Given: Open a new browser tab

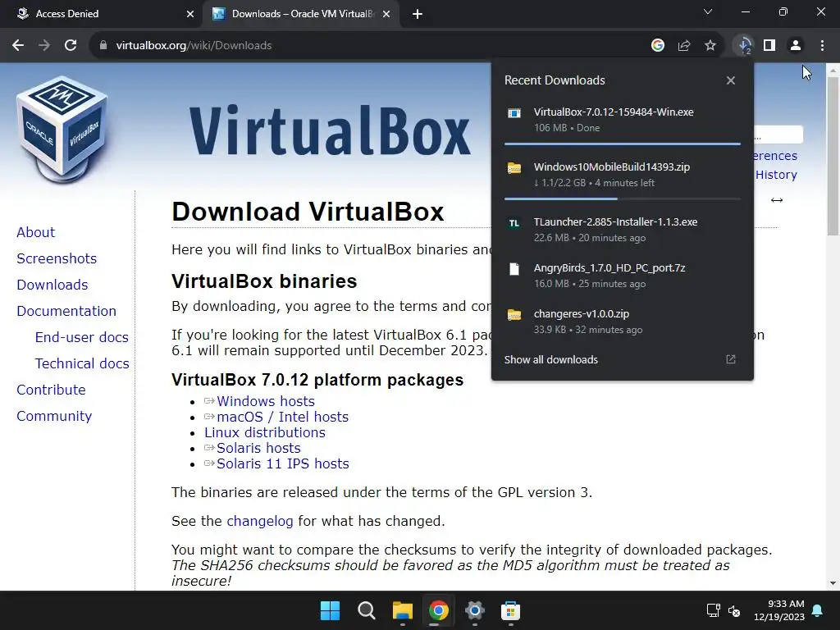Looking at the screenshot, I should [418, 14].
